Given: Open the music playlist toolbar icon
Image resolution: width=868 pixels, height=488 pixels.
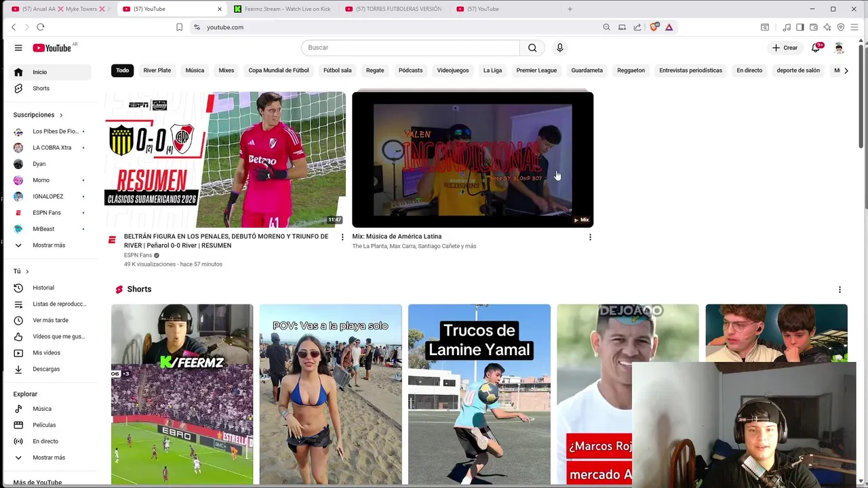Looking at the screenshot, I should 787,27.
